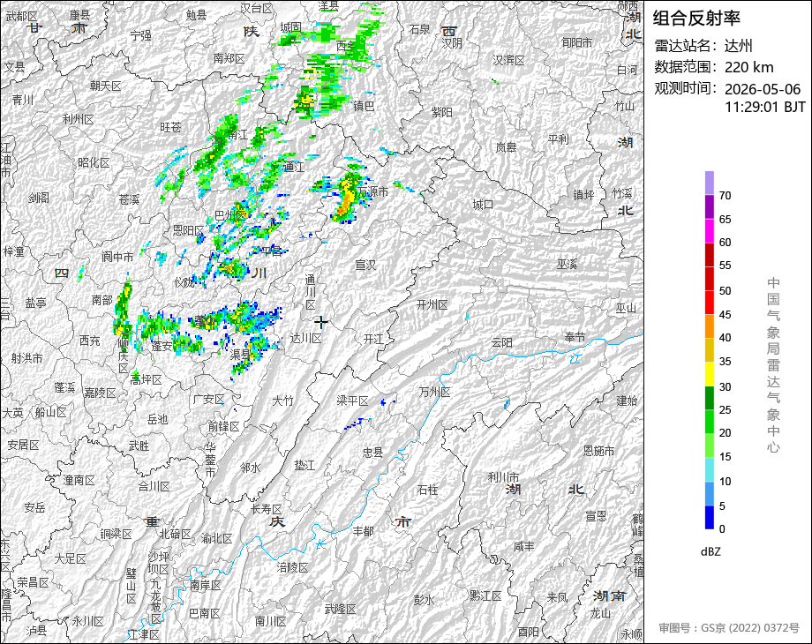
Task: Click the 南郑区 district label
Action: [229, 58]
